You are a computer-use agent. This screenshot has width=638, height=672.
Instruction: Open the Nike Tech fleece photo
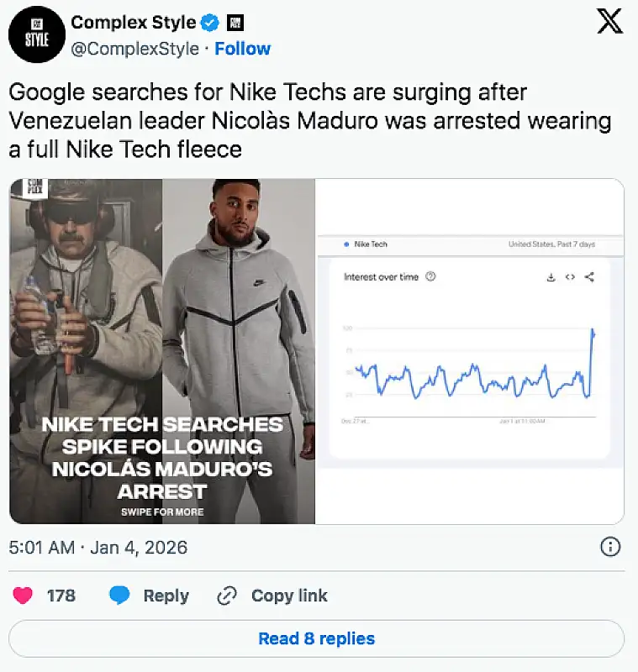point(162,351)
